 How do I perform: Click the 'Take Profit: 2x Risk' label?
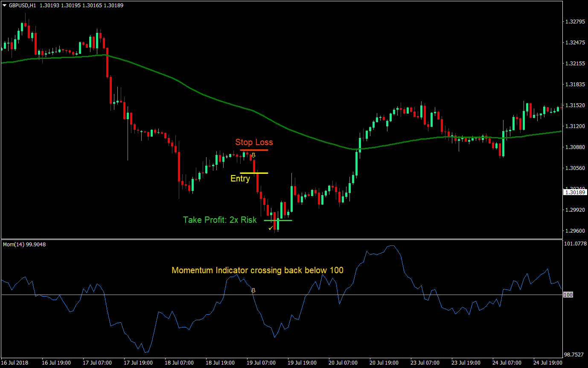220,220
